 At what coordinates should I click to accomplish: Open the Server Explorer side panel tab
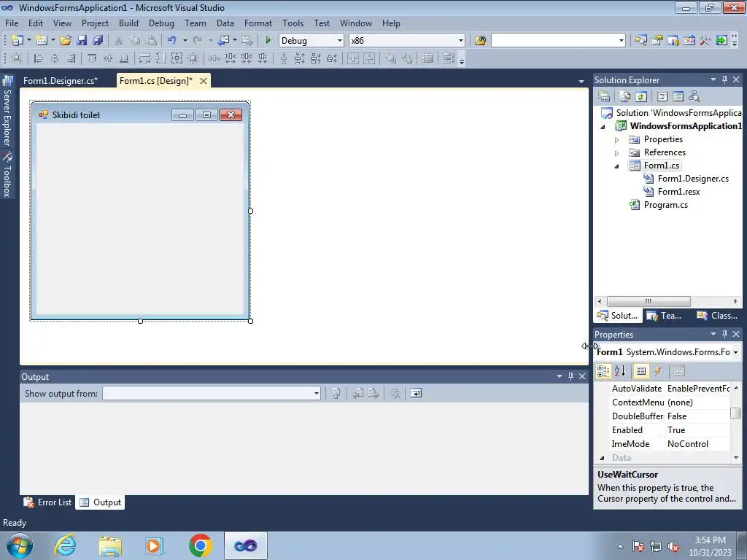[x=7, y=112]
